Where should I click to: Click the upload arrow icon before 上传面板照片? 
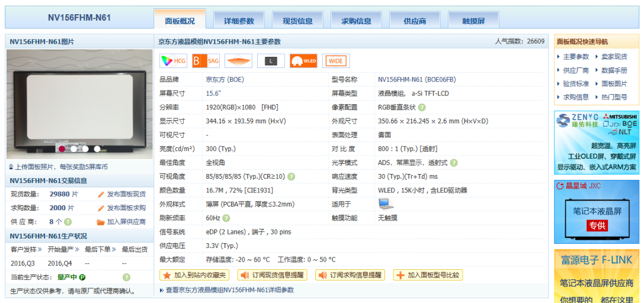[11, 167]
